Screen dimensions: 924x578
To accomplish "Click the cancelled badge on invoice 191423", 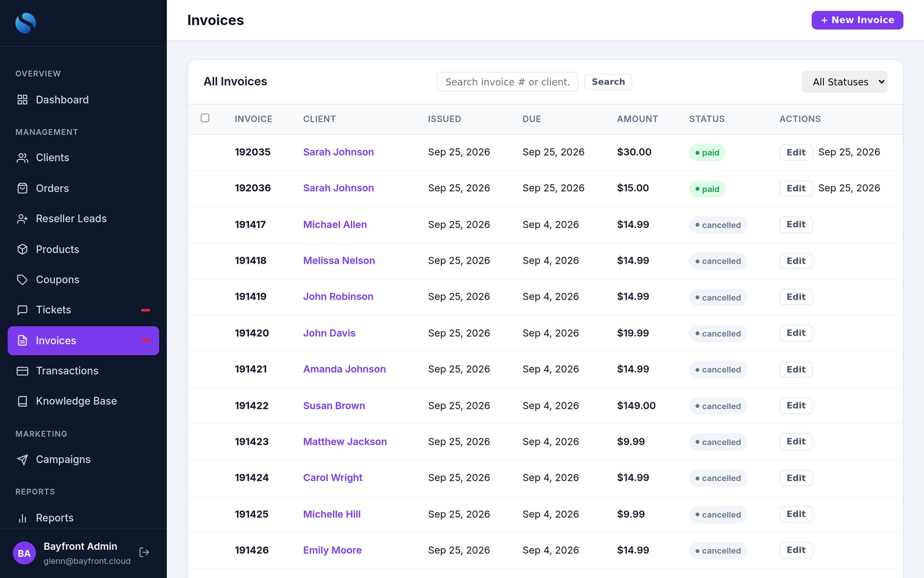I will point(718,442).
